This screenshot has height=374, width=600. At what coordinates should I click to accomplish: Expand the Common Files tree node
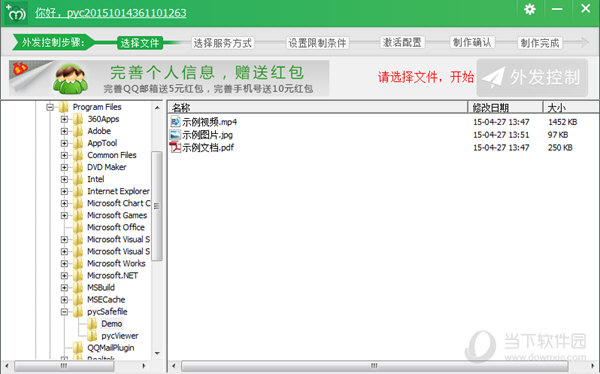pos(64,155)
